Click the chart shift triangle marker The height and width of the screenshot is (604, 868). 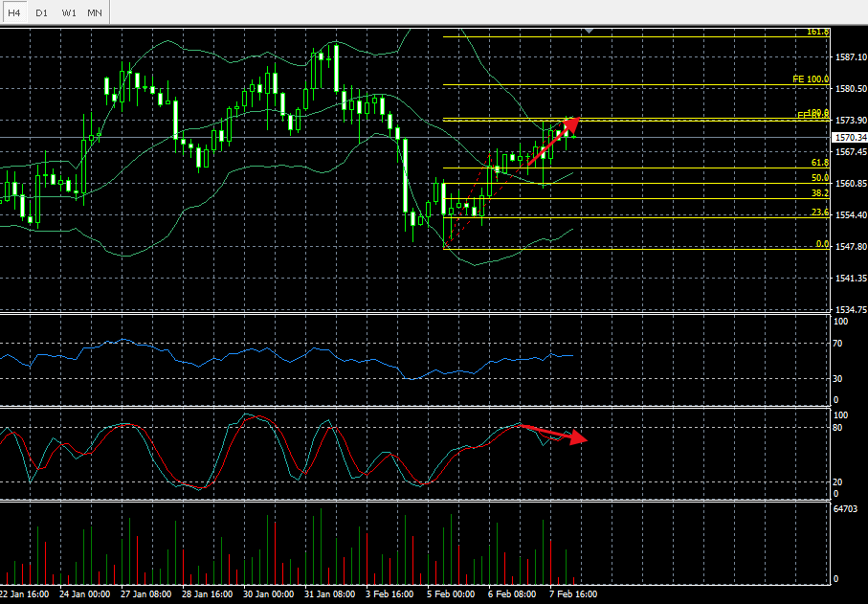(x=589, y=31)
